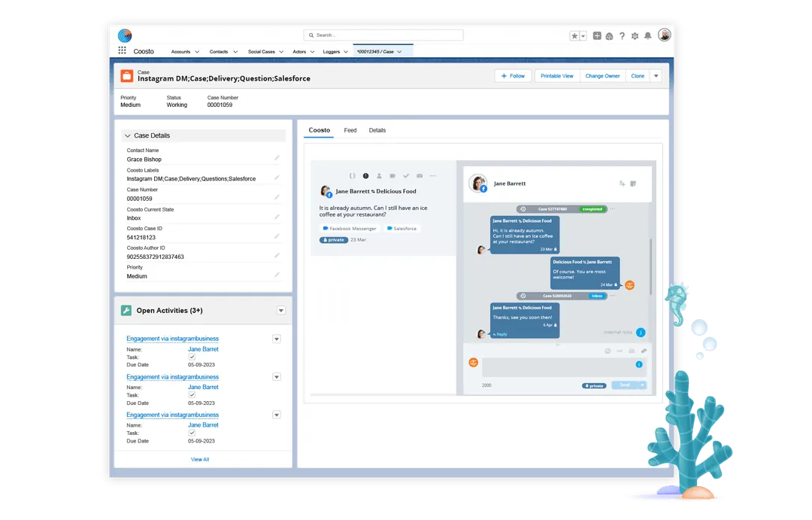This screenshot has height=520, width=812.
Task: Click the Coosto round logo
Action: [x=125, y=35]
